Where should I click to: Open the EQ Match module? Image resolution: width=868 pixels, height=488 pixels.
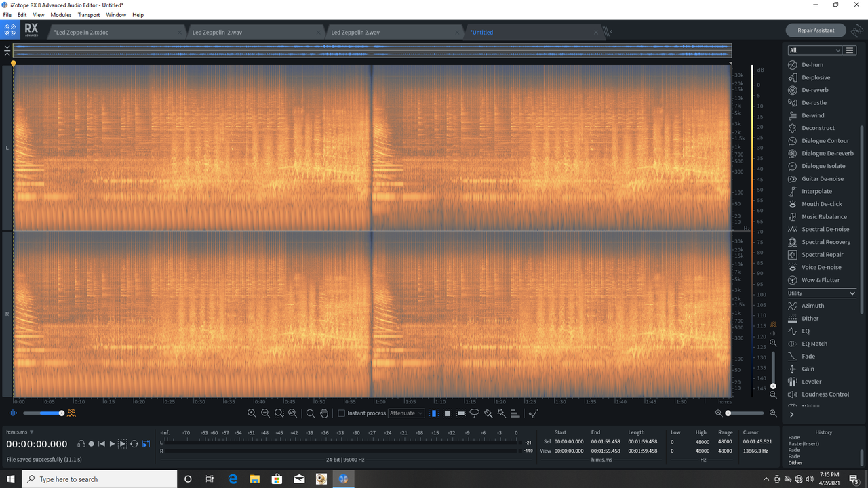822,344
